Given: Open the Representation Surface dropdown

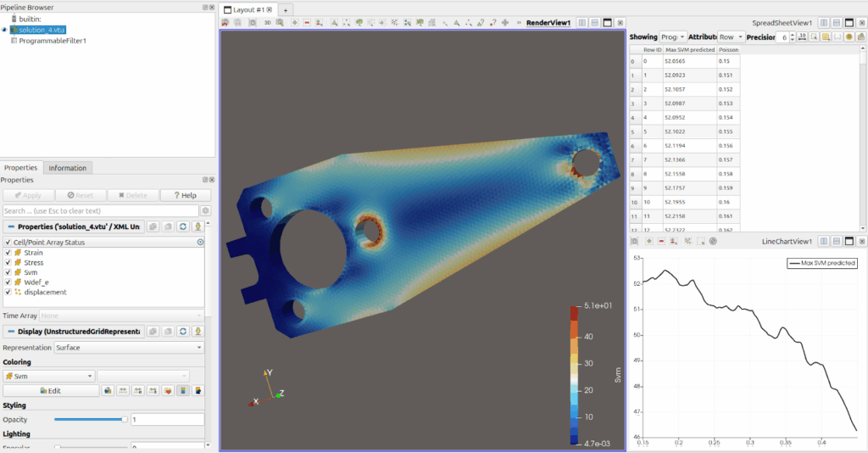Looking at the screenshot, I should [128, 348].
